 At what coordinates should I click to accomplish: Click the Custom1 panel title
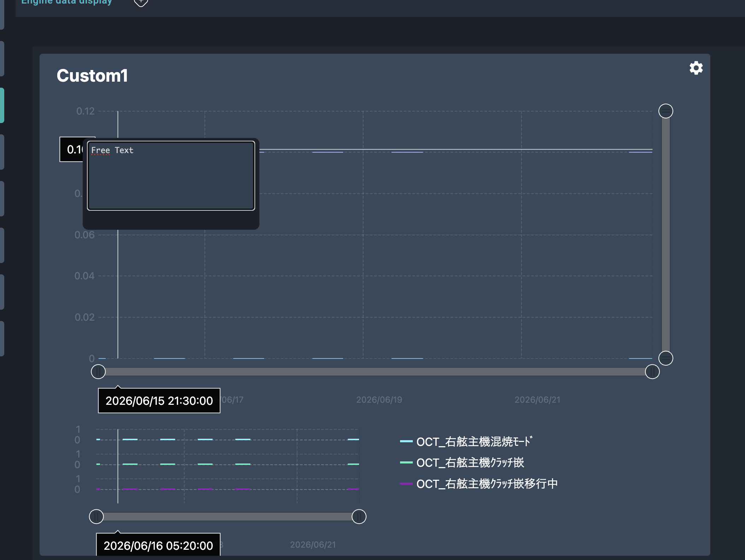[x=92, y=76]
